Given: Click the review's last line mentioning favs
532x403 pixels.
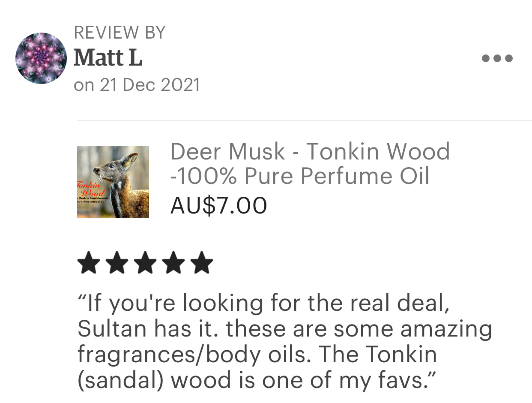Looking at the screenshot, I should click(x=257, y=380).
